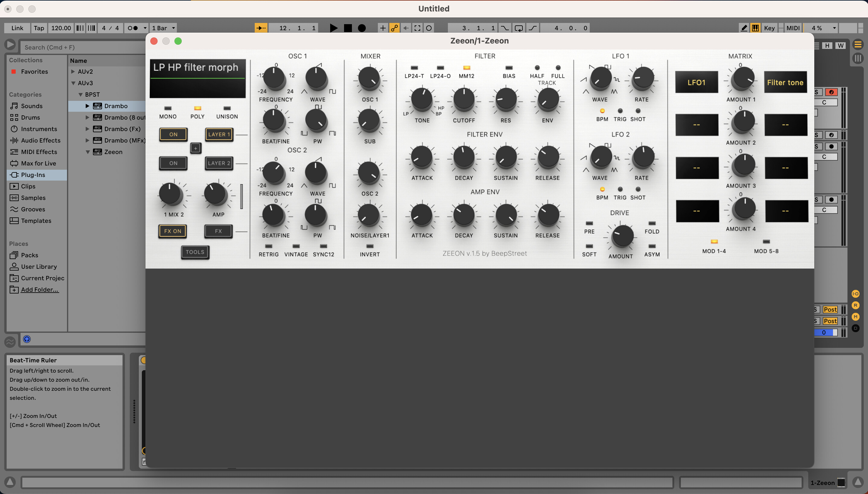
Task: Collapse the Zeeon item
Action: click(88, 152)
